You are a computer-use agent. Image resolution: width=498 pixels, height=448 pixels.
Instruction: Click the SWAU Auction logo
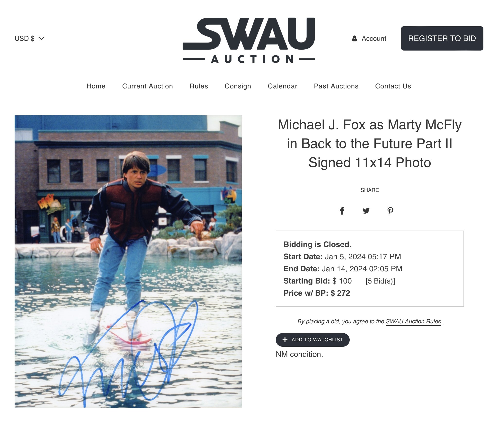(x=249, y=40)
